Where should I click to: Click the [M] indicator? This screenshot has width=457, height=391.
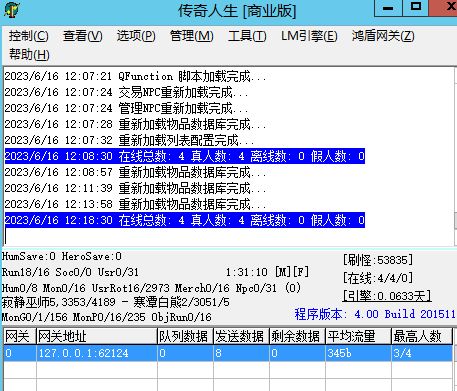[x=283, y=272]
